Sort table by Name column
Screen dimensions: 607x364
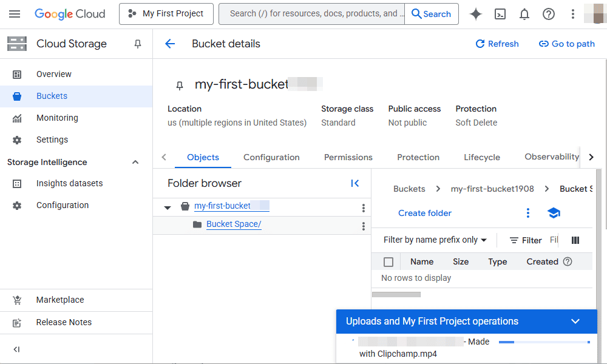pos(422,262)
